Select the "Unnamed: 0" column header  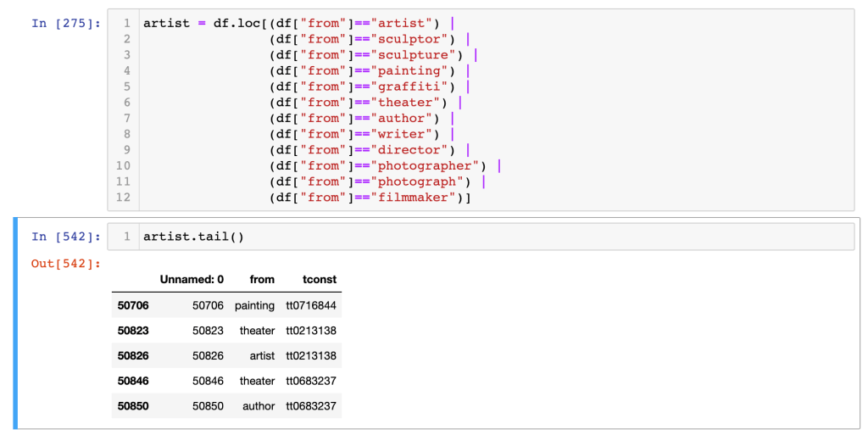tap(192, 279)
